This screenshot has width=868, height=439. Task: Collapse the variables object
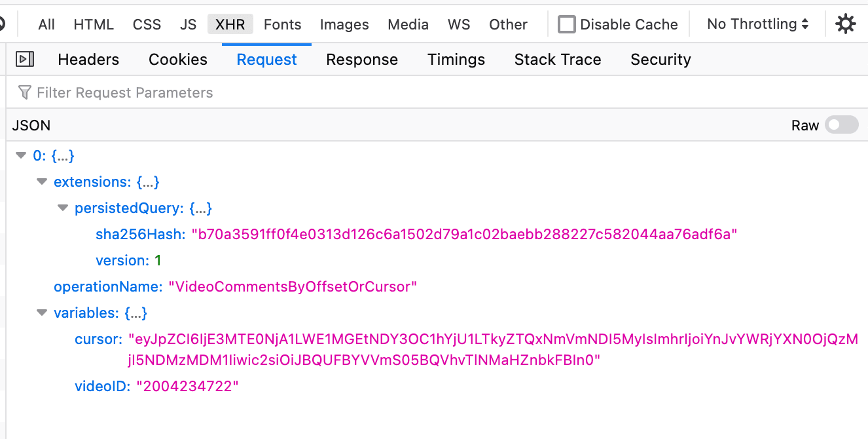coord(42,313)
